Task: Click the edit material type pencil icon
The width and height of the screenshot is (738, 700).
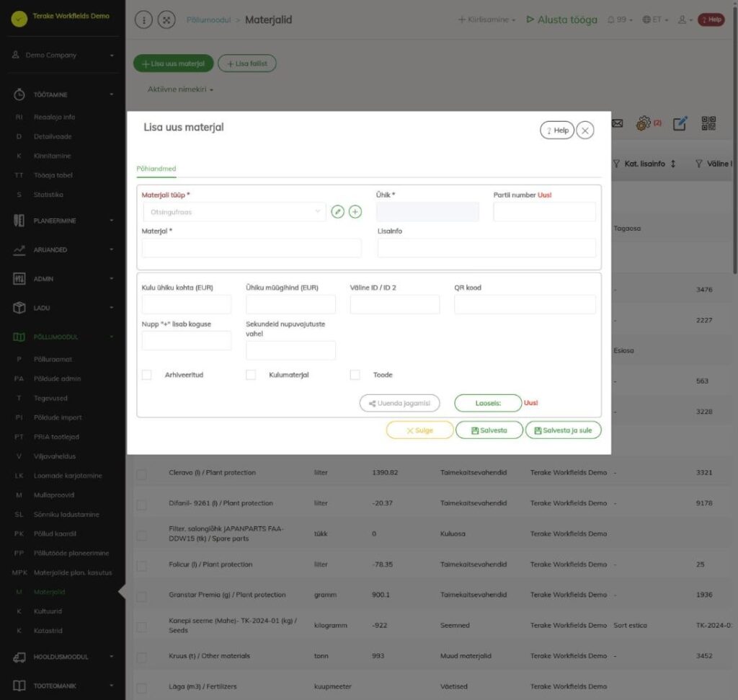Action: (337, 212)
